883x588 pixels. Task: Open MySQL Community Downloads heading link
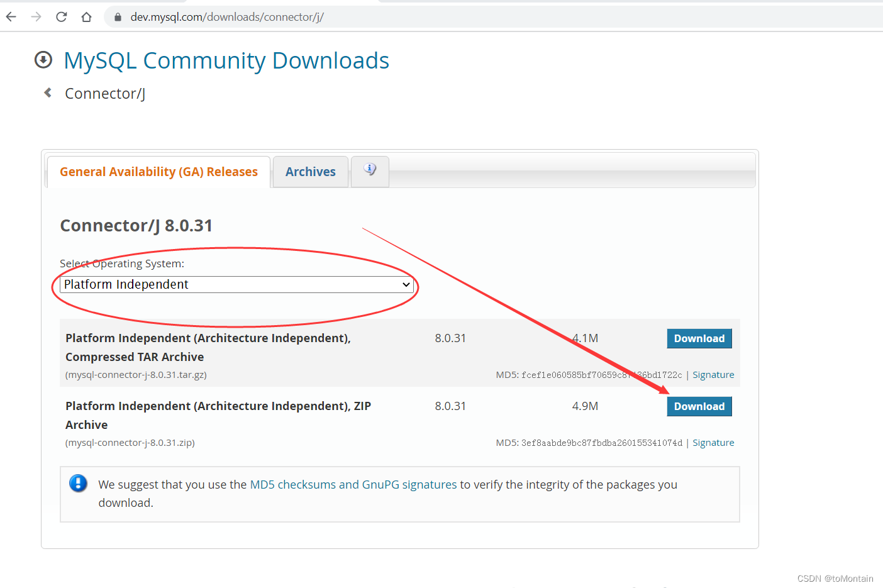226,60
